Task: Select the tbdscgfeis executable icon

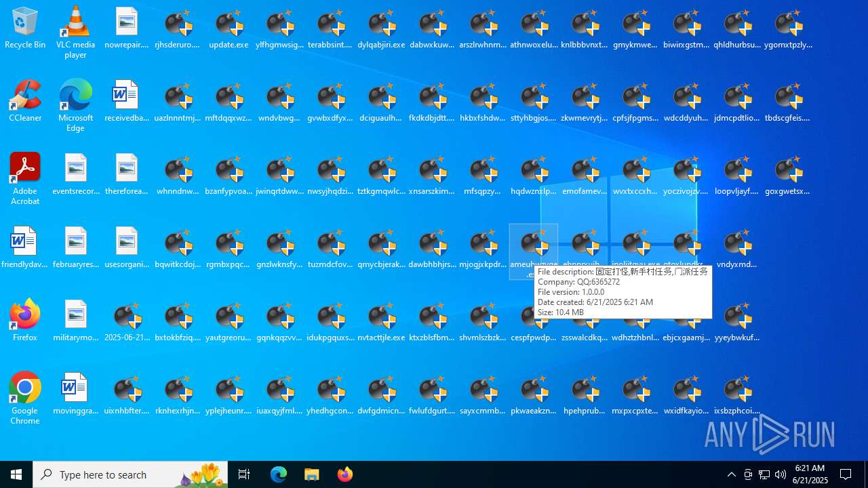Action: coord(788,102)
